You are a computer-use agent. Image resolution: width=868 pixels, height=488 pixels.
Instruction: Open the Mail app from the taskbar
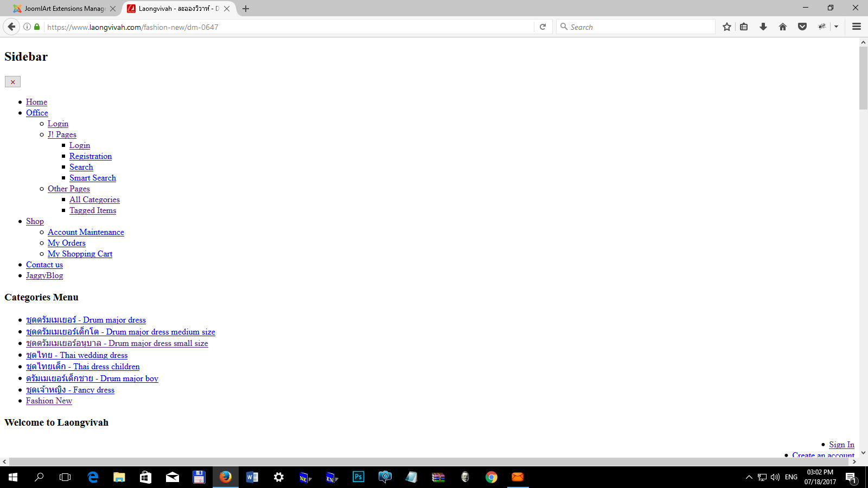coord(173,477)
